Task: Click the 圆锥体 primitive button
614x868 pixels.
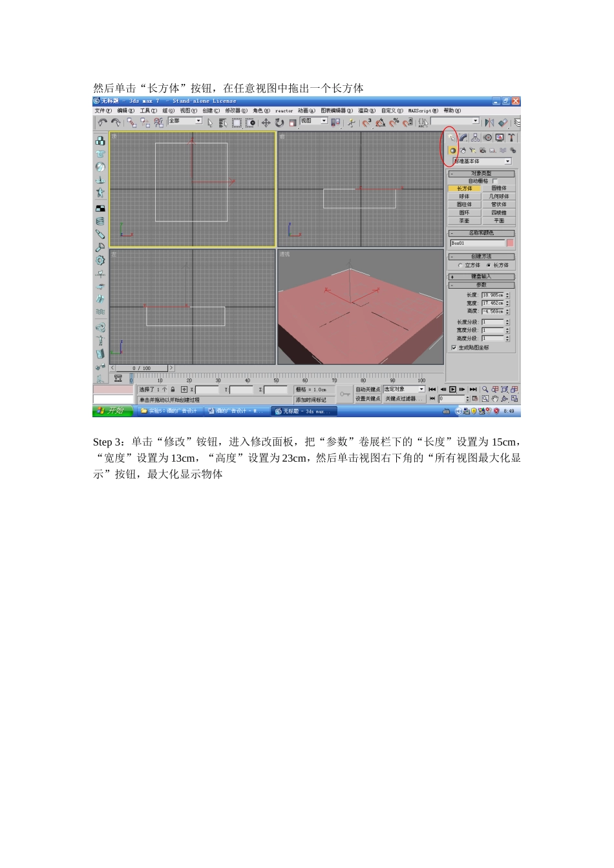Action: tap(499, 189)
